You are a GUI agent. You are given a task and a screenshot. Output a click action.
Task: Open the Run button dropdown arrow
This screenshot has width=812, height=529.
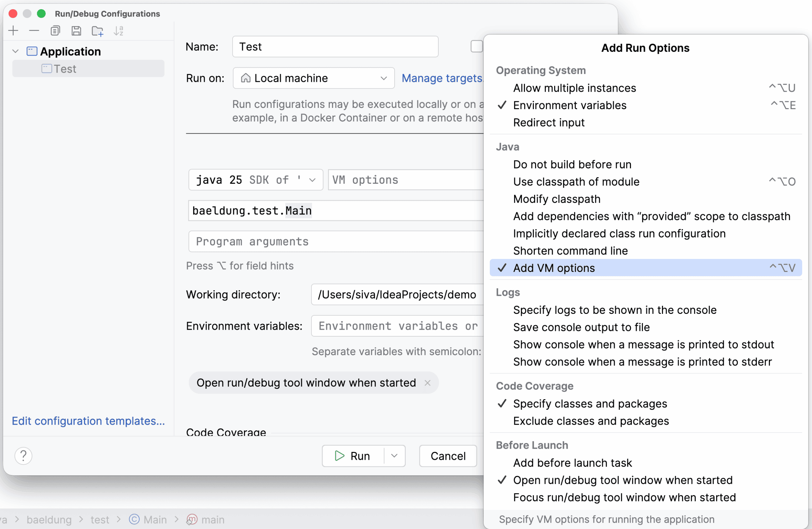point(394,456)
